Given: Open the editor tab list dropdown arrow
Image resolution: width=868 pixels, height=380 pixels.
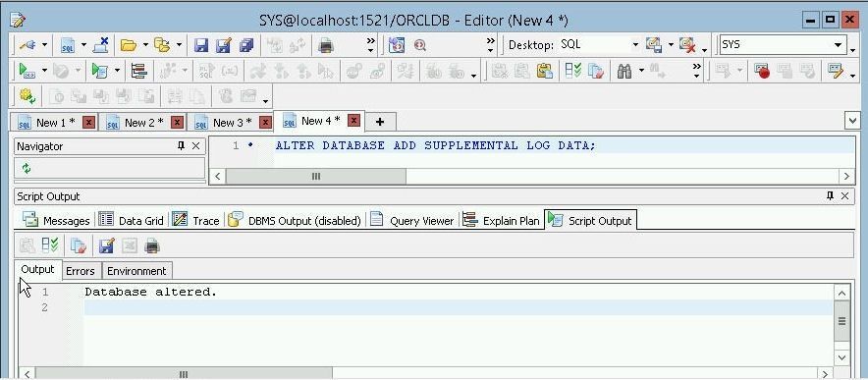Looking at the screenshot, I should (852, 120).
